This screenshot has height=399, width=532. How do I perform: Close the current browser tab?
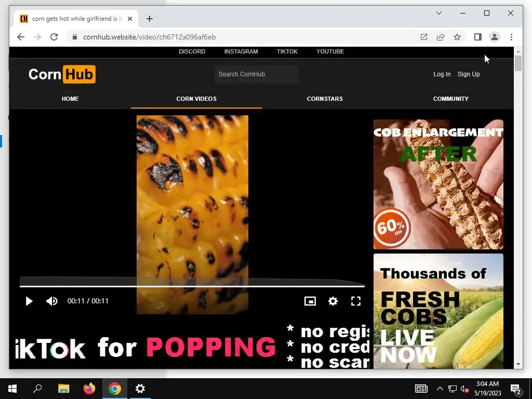tap(129, 19)
